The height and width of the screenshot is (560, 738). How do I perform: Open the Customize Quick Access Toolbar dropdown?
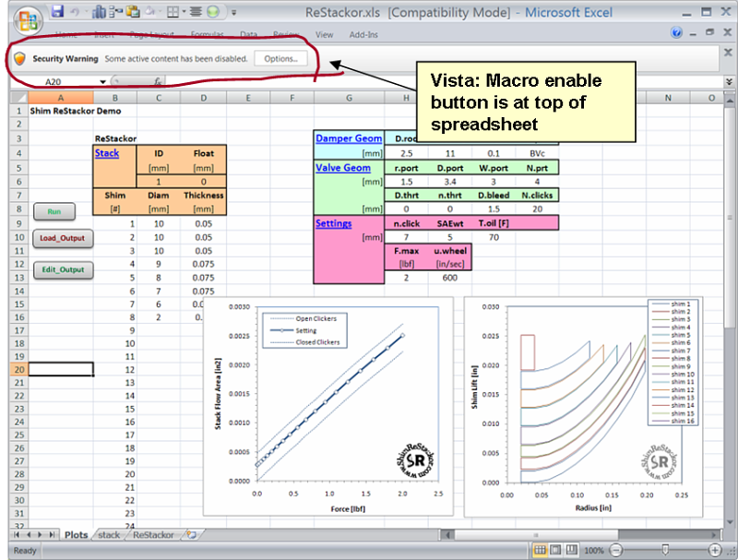[234, 13]
